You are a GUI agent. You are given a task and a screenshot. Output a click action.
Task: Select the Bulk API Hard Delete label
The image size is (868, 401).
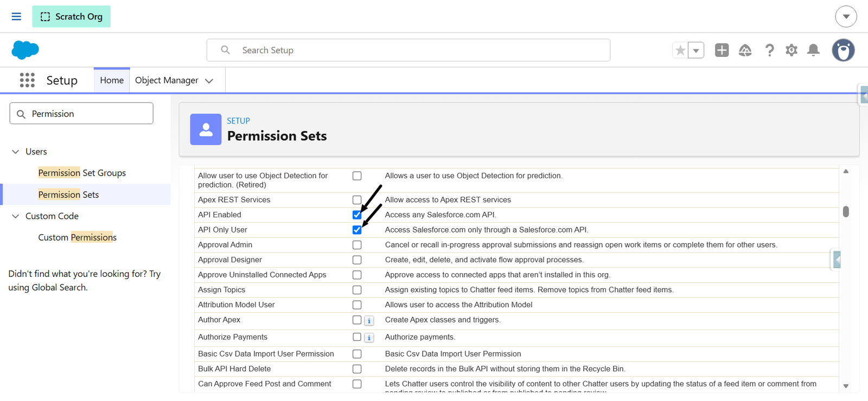tap(234, 369)
